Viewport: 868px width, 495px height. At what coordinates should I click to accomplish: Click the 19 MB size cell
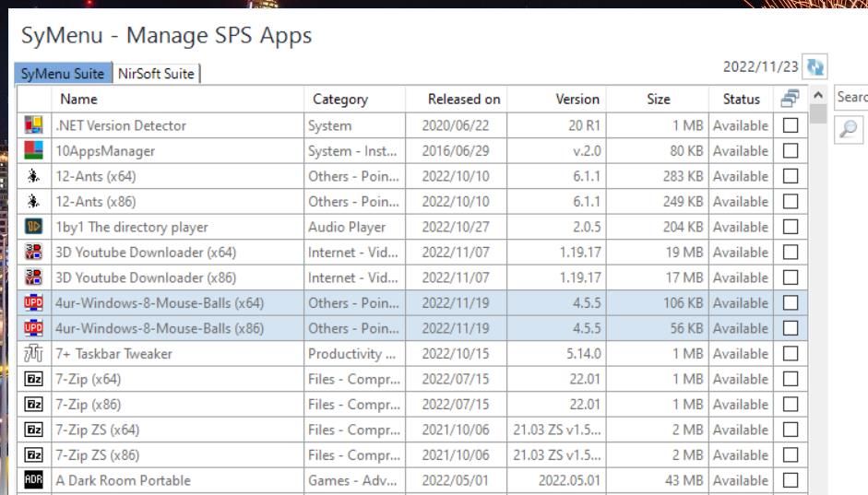pyautogui.click(x=658, y=253)
